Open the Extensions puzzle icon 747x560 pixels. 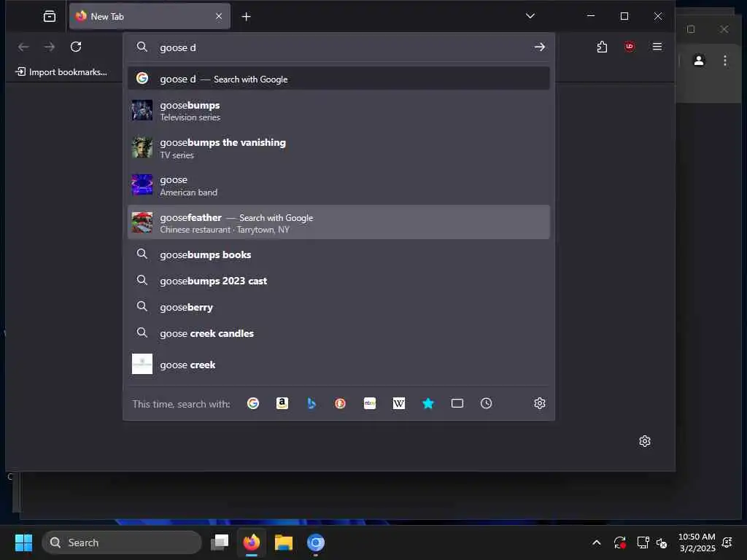[602, 47]
